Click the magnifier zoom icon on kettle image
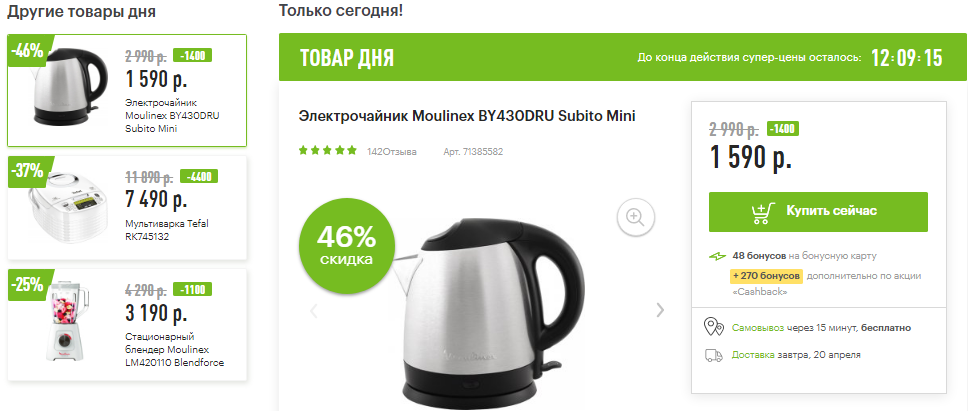The height and width of the screenshot is (411, 968). click(635, 217)
